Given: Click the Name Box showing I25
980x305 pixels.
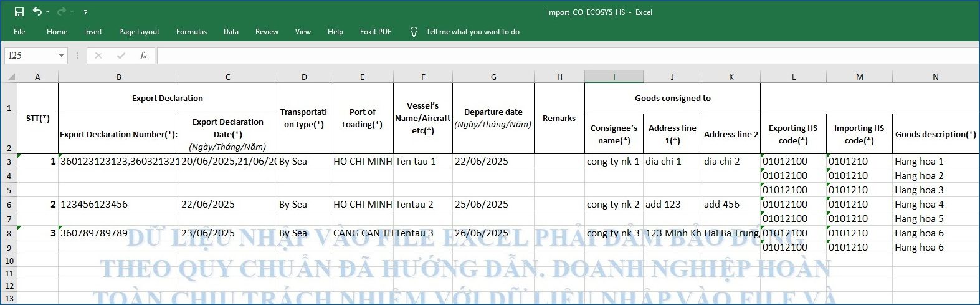Looking at the screenshot, I should point(31,56).
